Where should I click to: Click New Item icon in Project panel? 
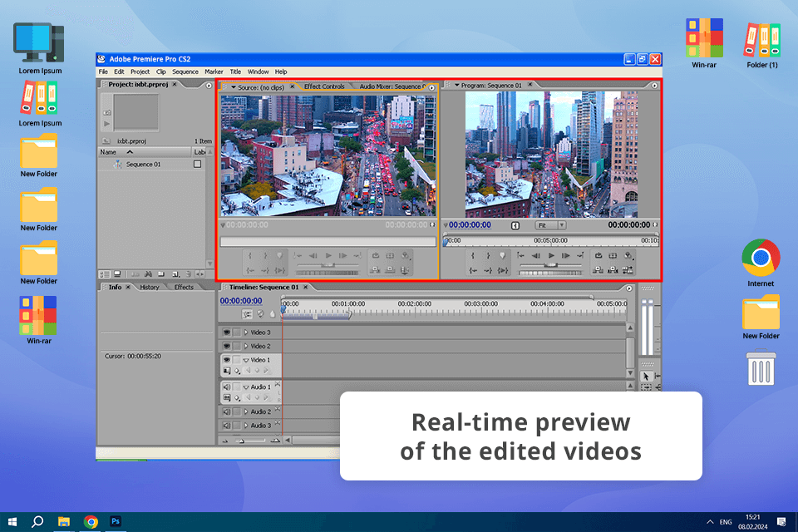175,274
